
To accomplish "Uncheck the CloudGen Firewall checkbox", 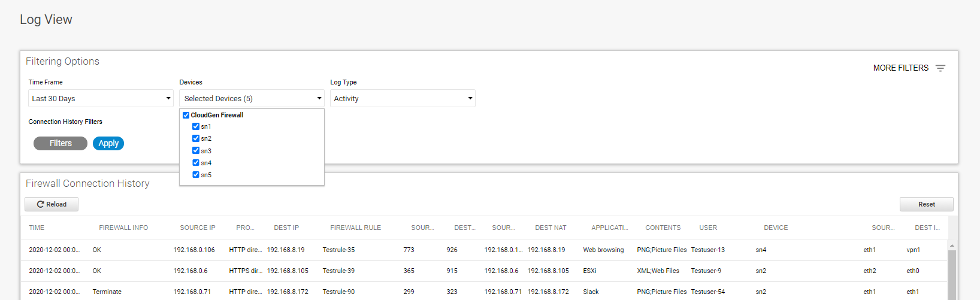I will click(x=186, y=115).
